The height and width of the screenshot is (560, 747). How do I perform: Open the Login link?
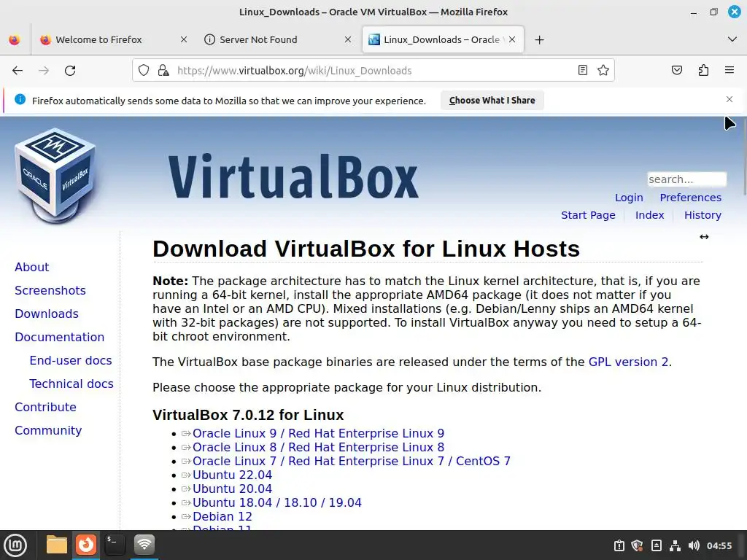[x=629, y=198]
